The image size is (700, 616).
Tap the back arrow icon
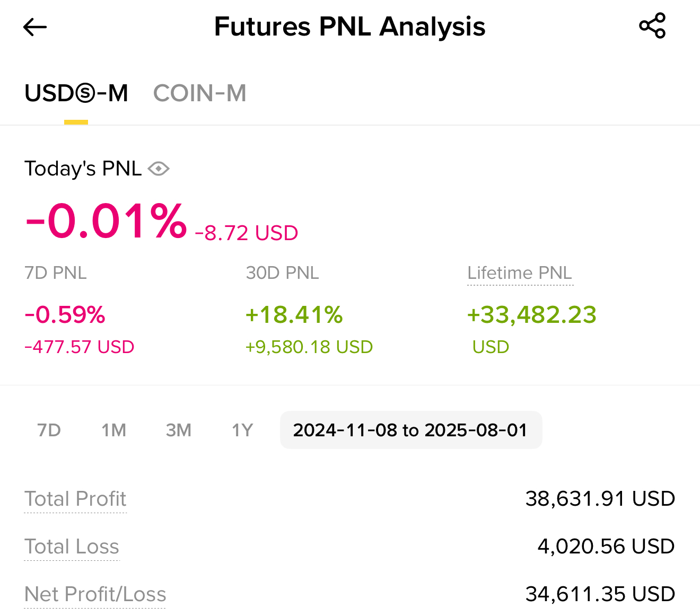36,27
